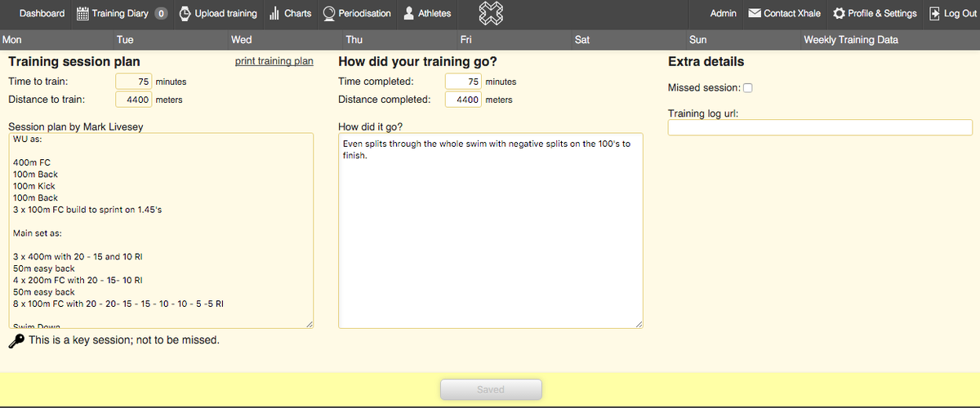Select the Wed column header
The width and height of the screenshot is (980, 408).
pyautogui.click(x=241, y=40)
